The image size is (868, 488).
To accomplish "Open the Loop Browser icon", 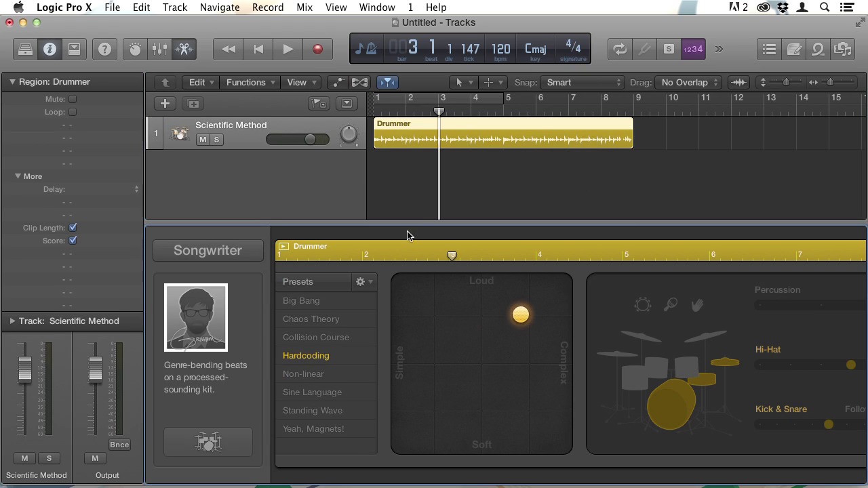I will point(818,49).
